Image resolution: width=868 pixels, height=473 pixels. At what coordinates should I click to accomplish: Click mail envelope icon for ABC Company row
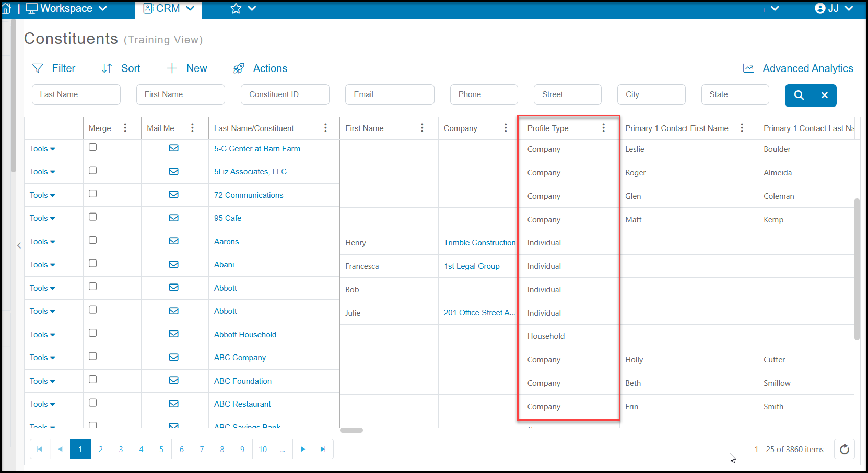pos(174,357)
